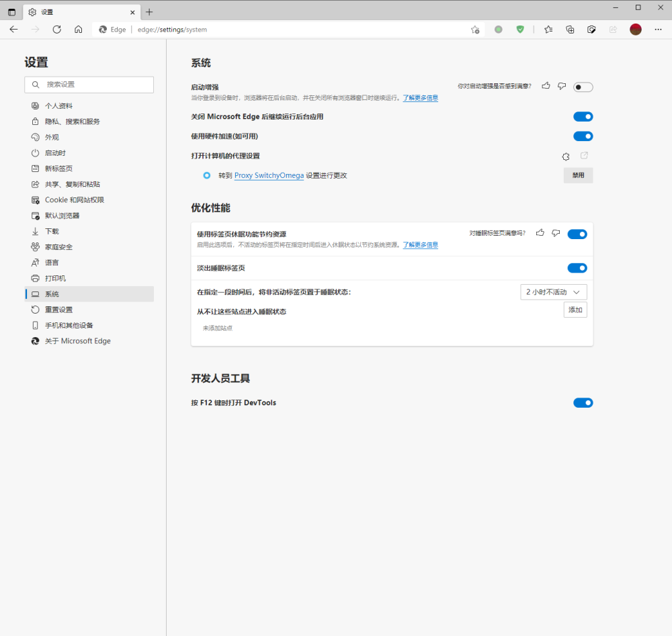Open the 2 小时不活动 dropdown
Viewport: 672px width, 636px height.
tap(553, 291)
